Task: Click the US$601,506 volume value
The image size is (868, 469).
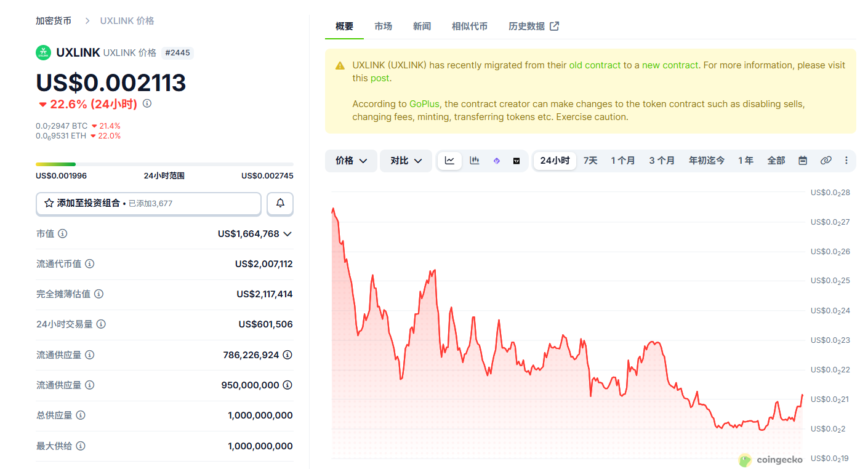Action: (x=266, y=324)
